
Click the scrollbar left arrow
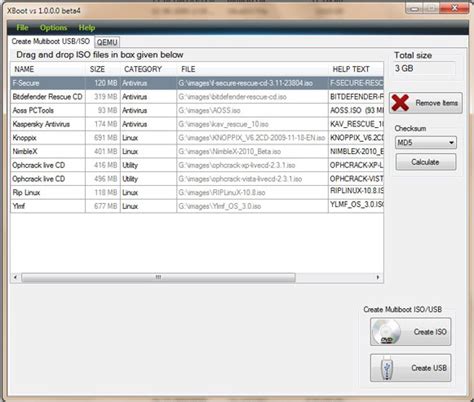15,277
